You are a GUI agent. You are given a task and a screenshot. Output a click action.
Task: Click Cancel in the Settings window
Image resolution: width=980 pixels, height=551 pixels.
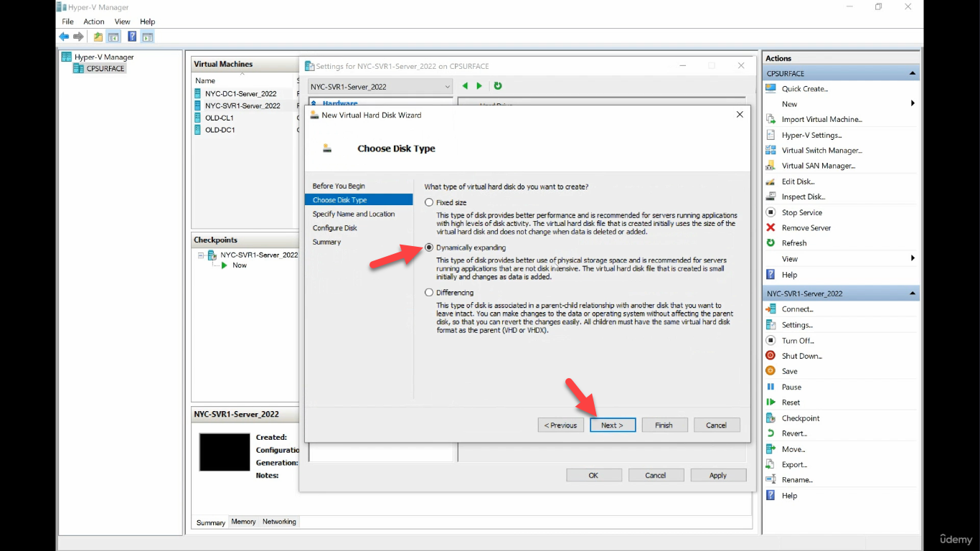click(x=656, y=475)
